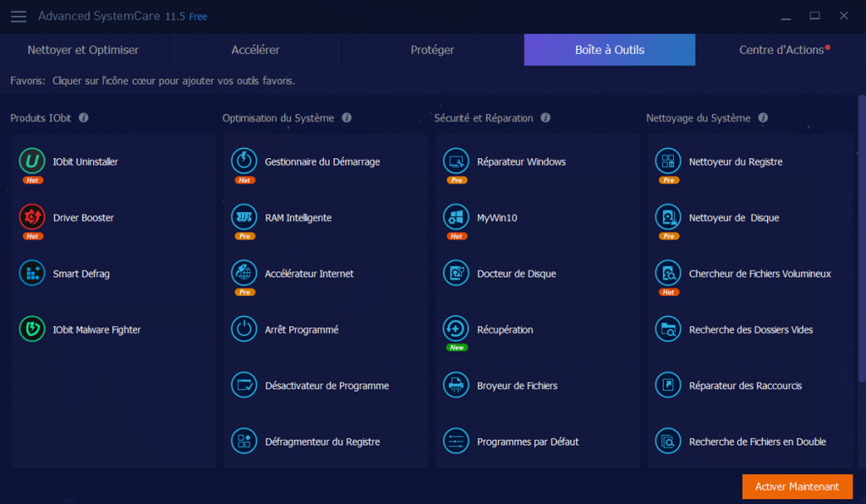Click the Nettoyeur de Disque icon
The image size is (866, 504).
pos(668,217)
